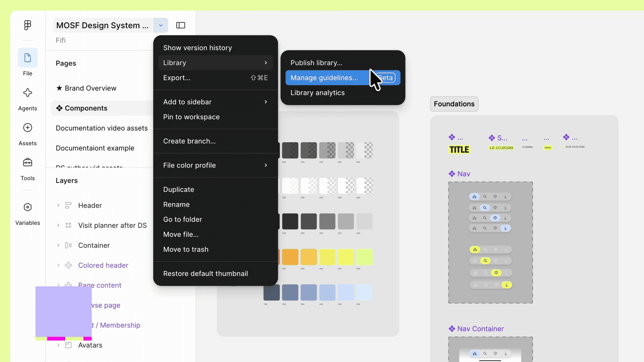644x362 pixels.
Task: Click the Beta badge on Manage guidelines
Action: pyautogui.click(x=386, y=78)
